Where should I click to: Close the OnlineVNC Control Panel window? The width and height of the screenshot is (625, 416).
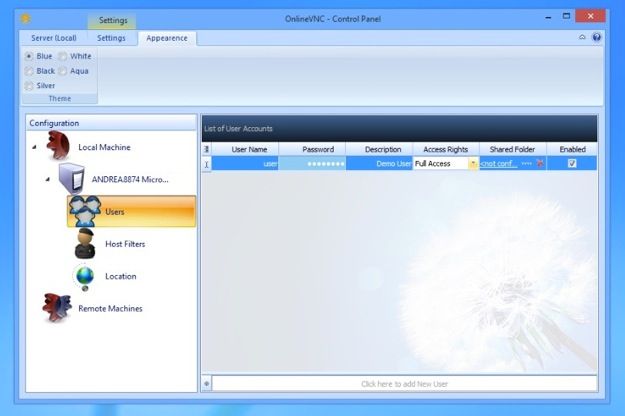click(591, 16)
